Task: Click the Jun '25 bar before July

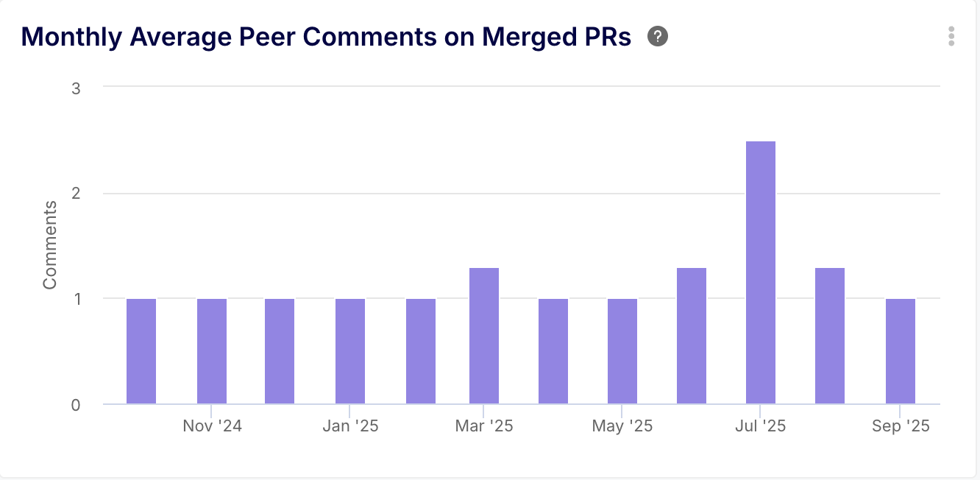Action: tap(692, 336)
